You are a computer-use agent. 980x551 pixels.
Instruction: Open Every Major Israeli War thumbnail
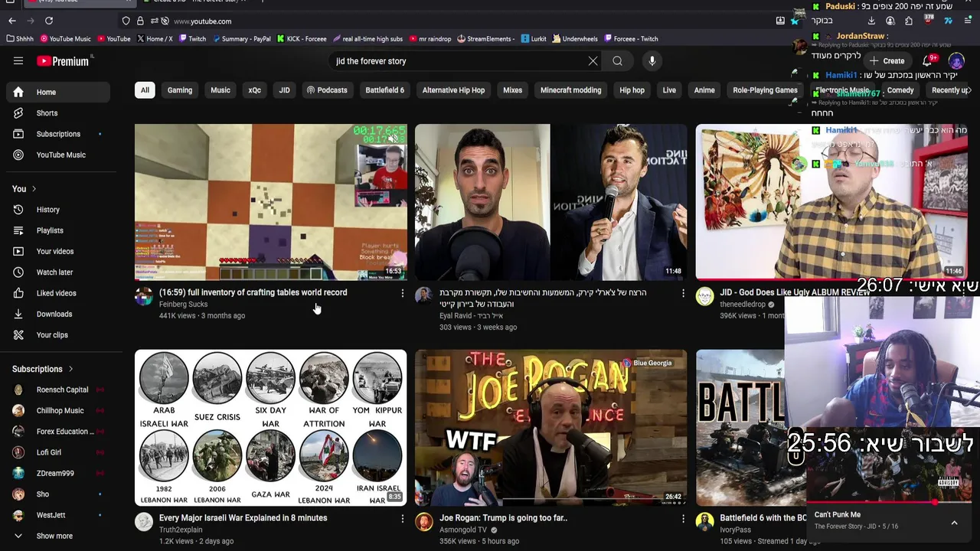(271, 428)
